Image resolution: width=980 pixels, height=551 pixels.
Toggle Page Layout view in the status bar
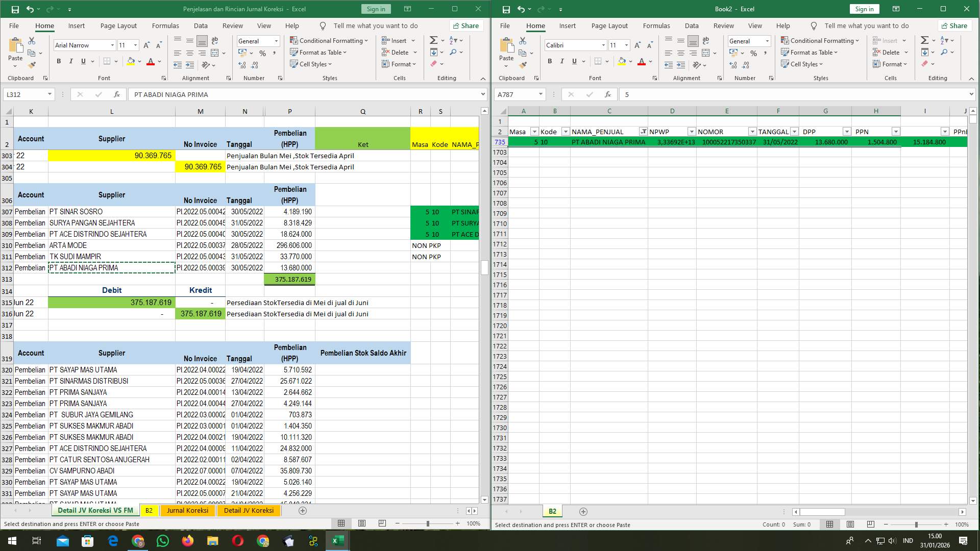pos(361,523)
